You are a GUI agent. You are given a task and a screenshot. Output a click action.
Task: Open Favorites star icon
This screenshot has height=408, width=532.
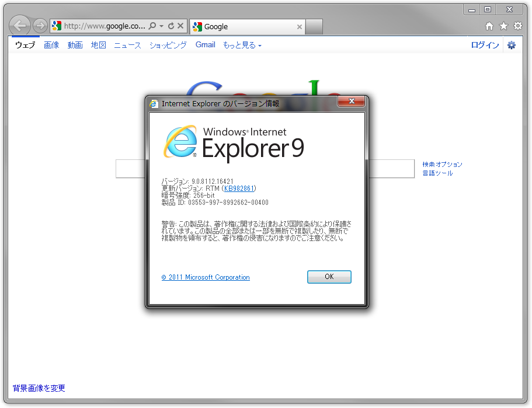click(x=503, y=26)
